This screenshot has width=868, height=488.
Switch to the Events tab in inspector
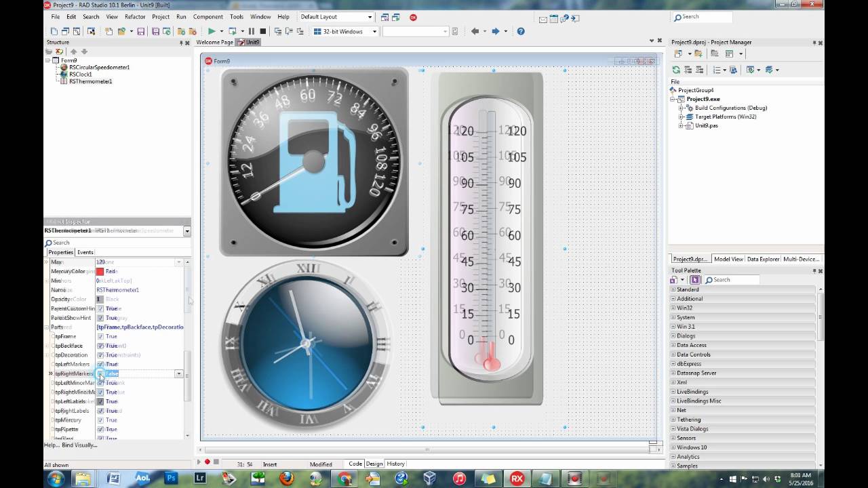coord(85,252)
